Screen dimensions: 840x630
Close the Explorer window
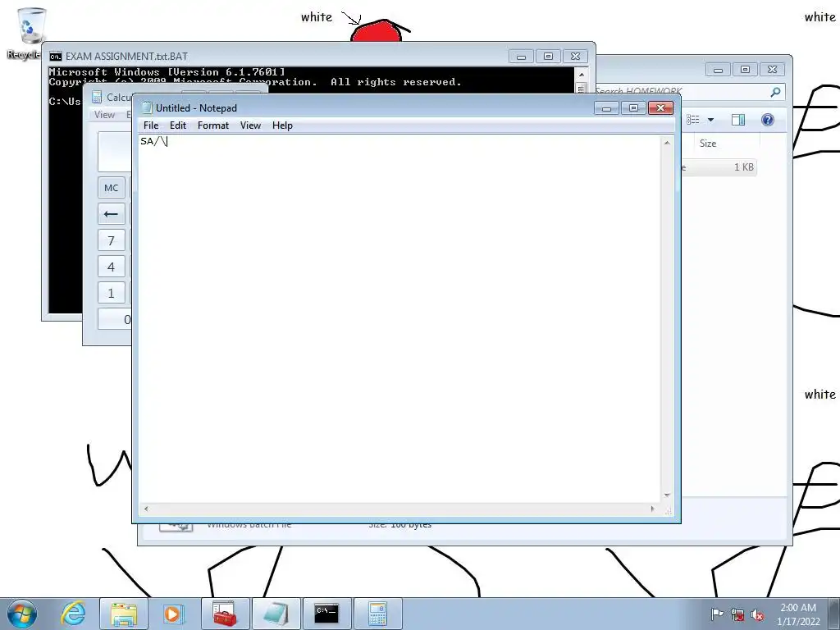[772, 70]
